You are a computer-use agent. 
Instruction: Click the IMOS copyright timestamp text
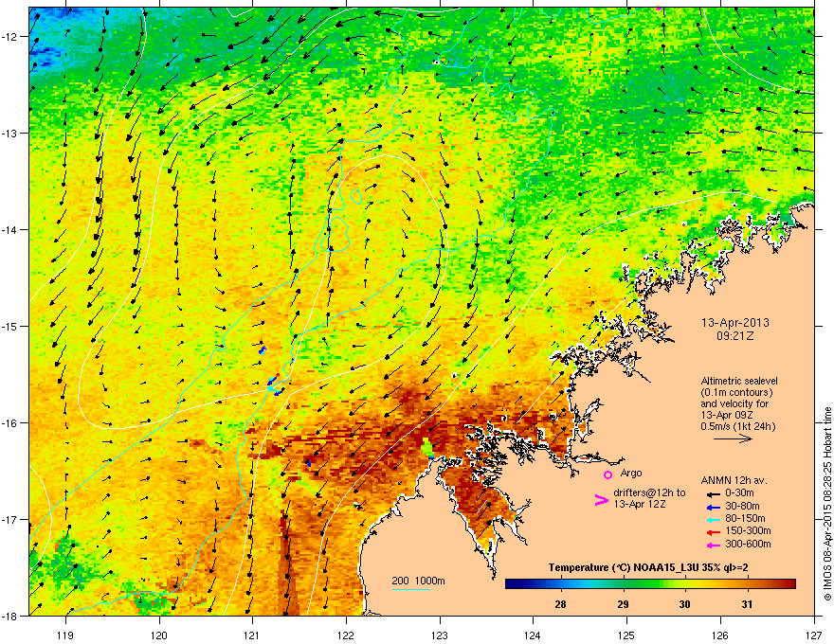827,504
